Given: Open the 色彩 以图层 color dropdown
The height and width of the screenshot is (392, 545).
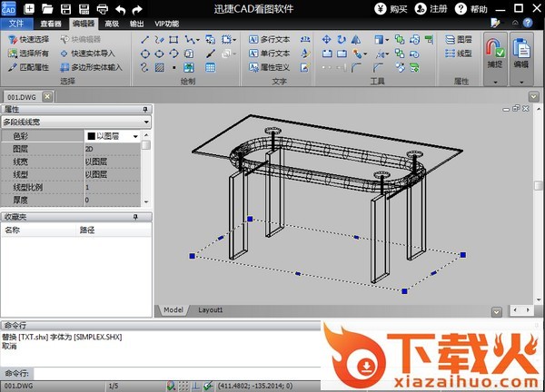Looking at the screenshot, I should [135, 135].
